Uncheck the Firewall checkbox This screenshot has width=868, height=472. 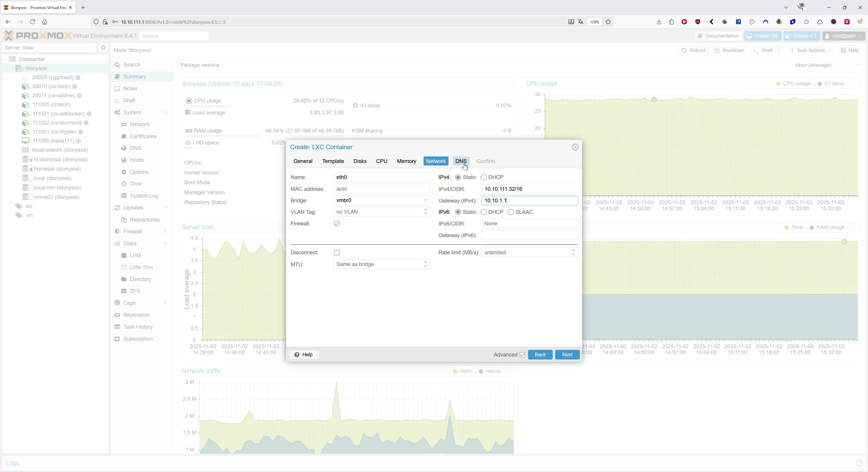[x=337, y=223]
